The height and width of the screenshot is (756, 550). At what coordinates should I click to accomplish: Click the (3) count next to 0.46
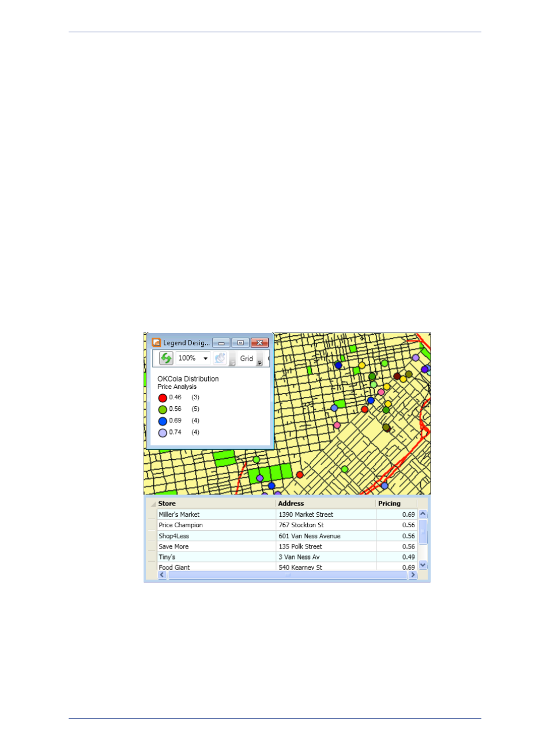coord(195,398)
